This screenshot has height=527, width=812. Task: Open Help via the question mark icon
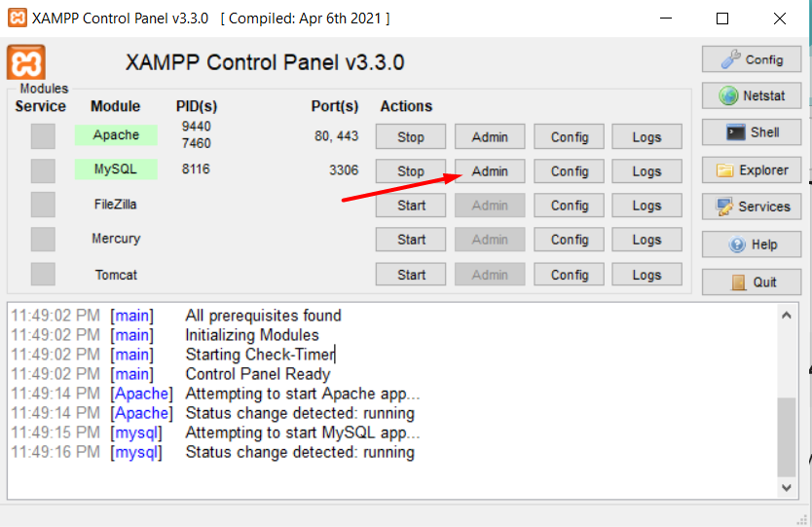[x=752, y=245]
